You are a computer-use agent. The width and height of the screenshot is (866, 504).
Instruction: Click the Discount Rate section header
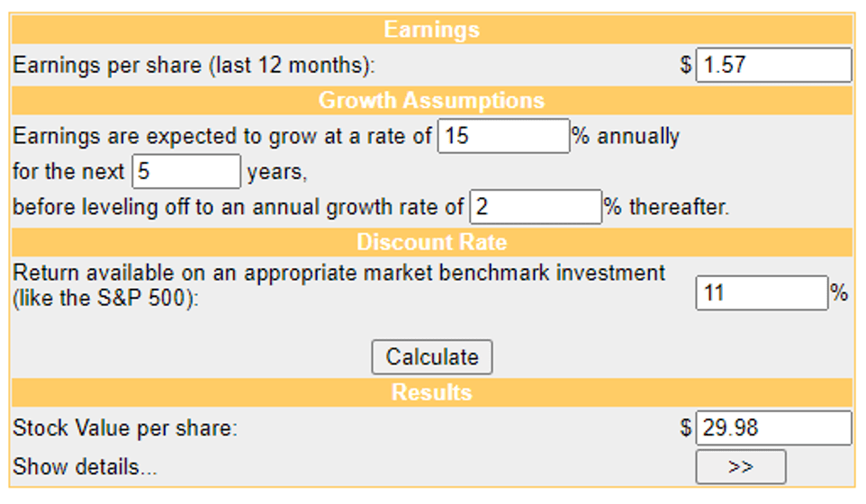click(431, 242)
